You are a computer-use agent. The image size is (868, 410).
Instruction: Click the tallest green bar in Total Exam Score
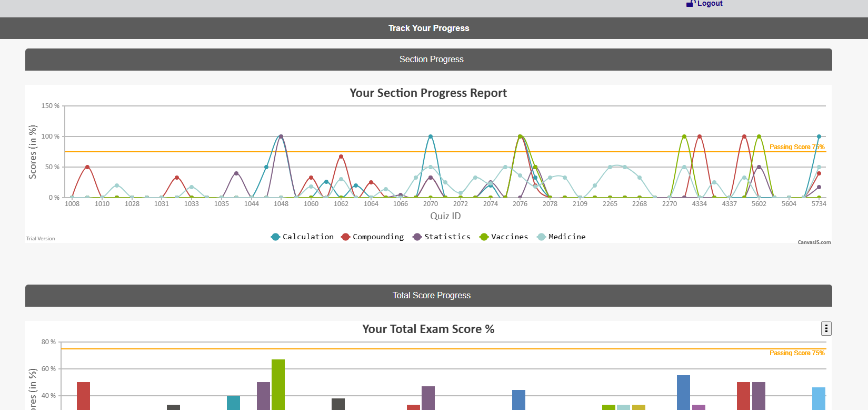[278, 385]
